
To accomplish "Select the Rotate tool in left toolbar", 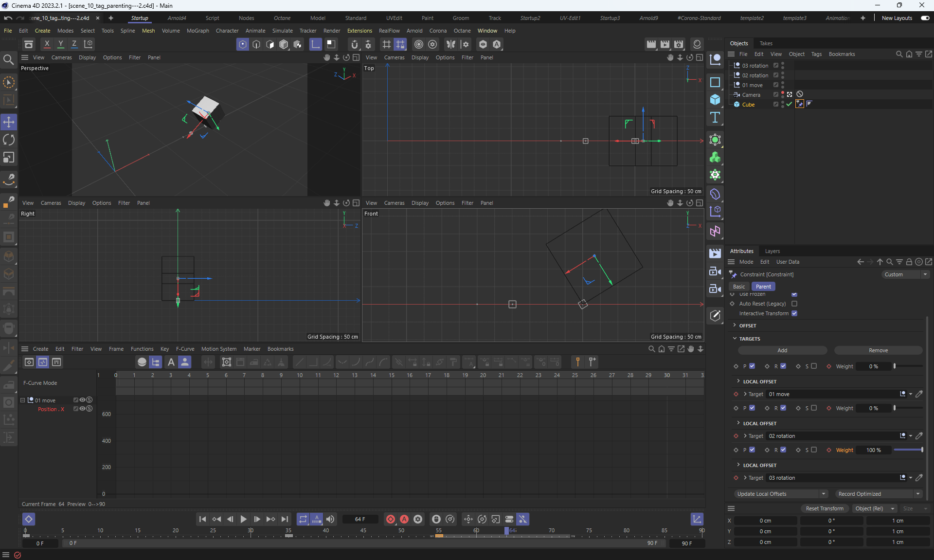I will pyautogui.click(x=9, y=140).
